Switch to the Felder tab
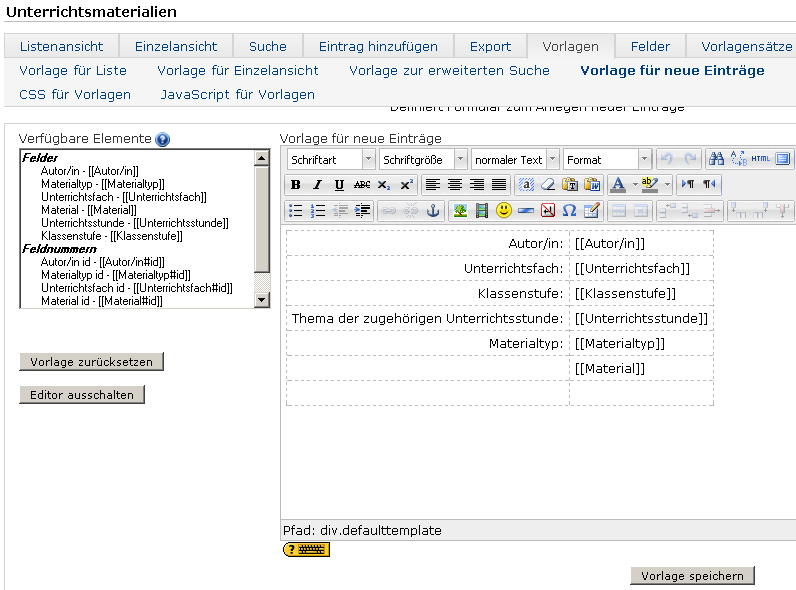Viewport: 796px width, 590px height. point(650,46)
